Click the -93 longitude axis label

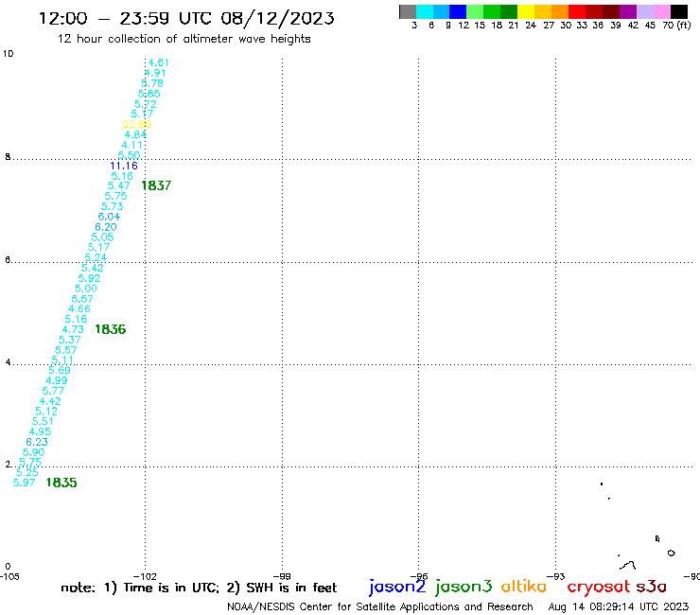coord(556,576)
